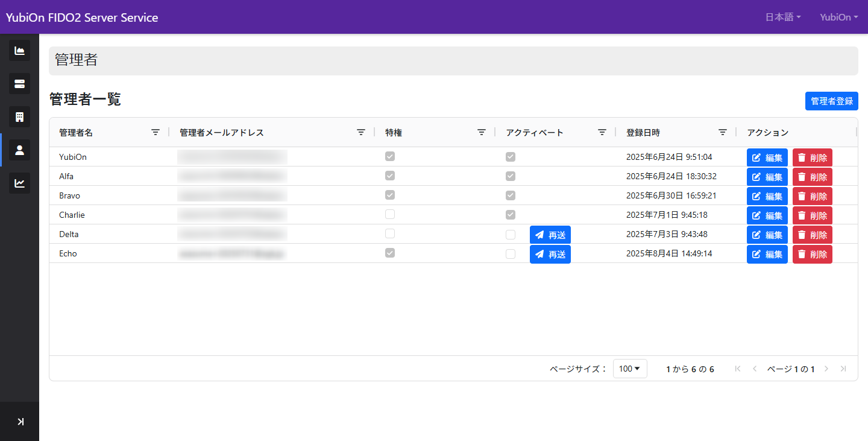
Task: Click the 管理者登録 button
Action: click(x=832, y=101)
